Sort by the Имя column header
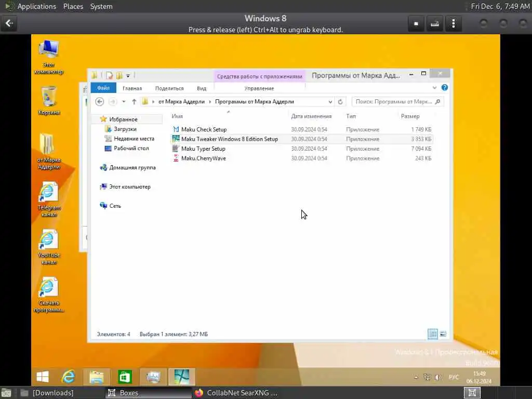Image resolution: width=532 pixels, height=399 pixels. click(x=177, y=116)
